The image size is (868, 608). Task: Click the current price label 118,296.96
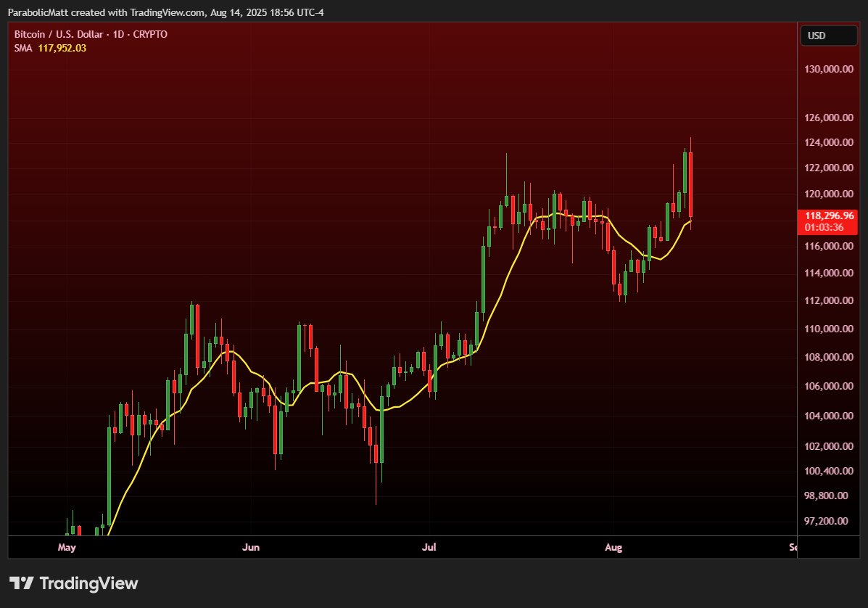coord(829,216)
